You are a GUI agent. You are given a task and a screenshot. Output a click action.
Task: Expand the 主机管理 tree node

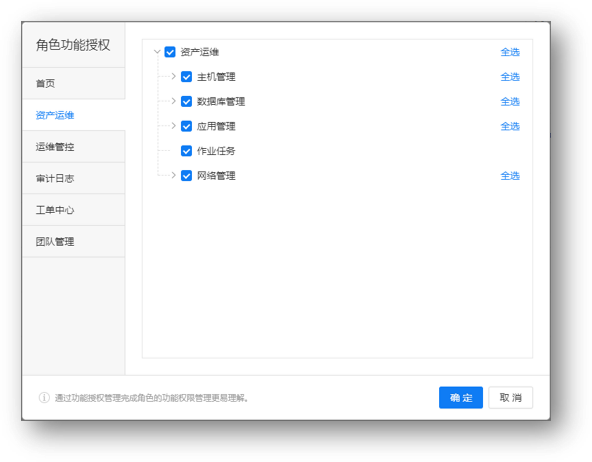pyautogui.click(x=173, y=77)
